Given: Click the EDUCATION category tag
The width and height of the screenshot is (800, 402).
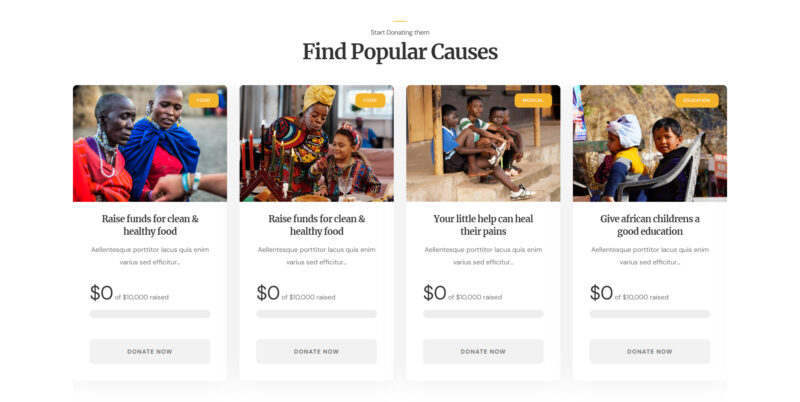Looking at the screenshot, I should 696,100.
